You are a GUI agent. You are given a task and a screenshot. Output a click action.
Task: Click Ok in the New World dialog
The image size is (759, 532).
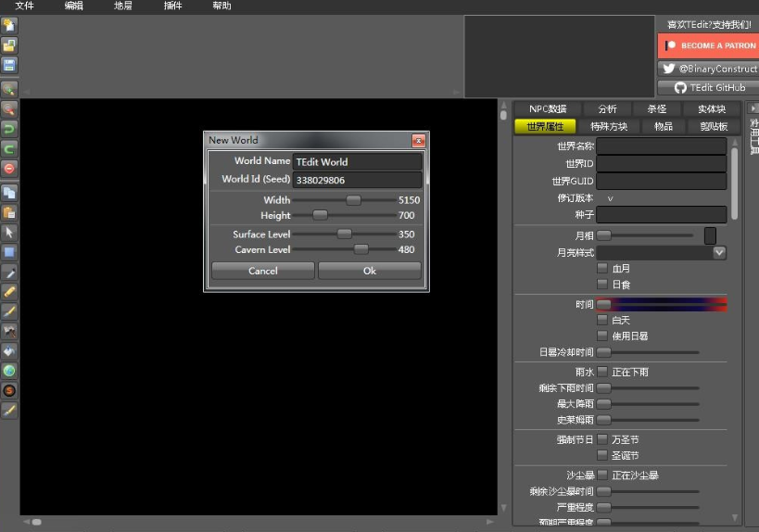pos(370,271)
